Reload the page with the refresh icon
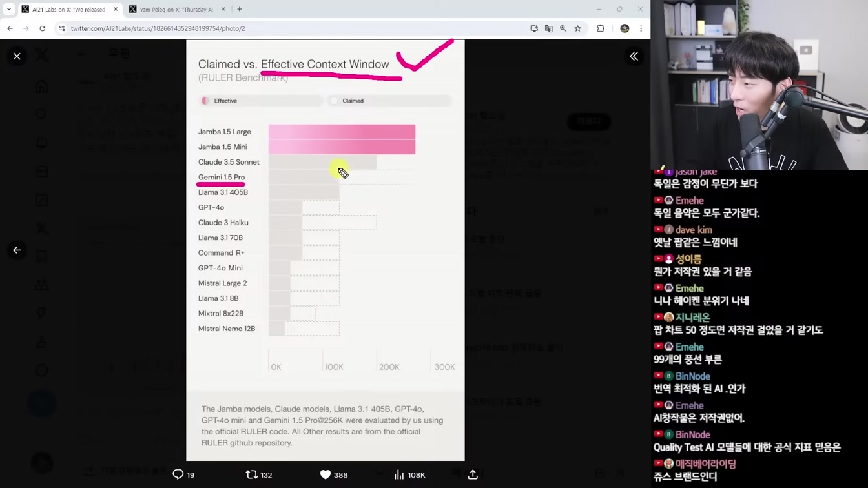 [x=43, y=28]
